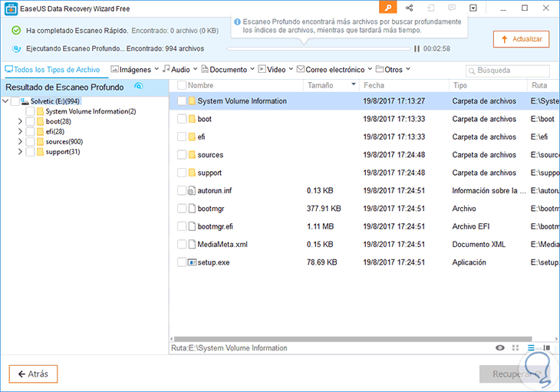The width and height of the screenshot is (560, 392).
Task: Open the share icon in title bar
Action: (410, 8)
